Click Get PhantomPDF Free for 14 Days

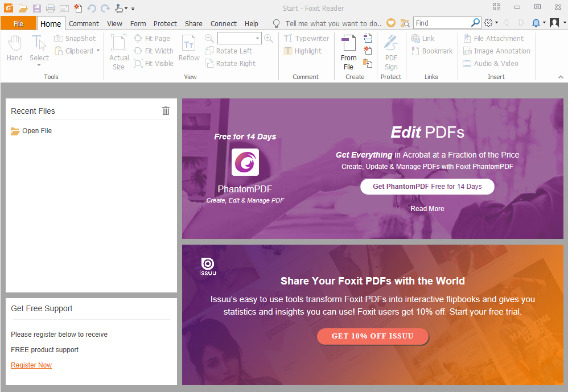tap(427, 187)
